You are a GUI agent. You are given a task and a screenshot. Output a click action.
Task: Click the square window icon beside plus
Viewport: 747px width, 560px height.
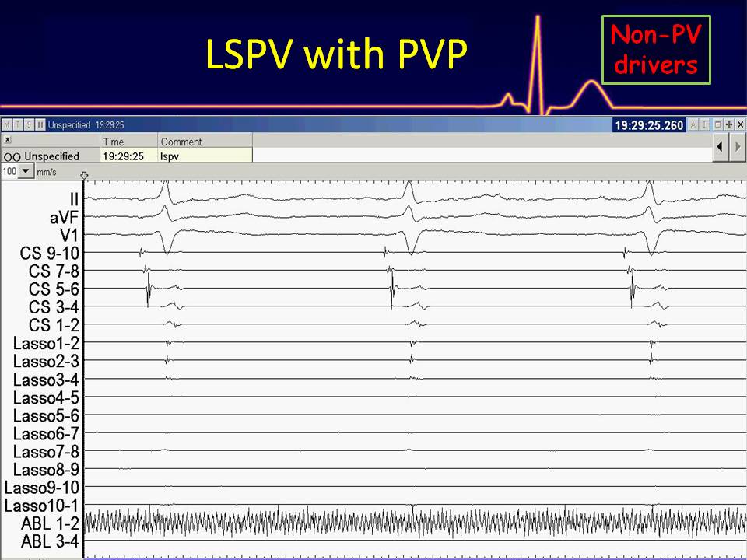(717, 125)
